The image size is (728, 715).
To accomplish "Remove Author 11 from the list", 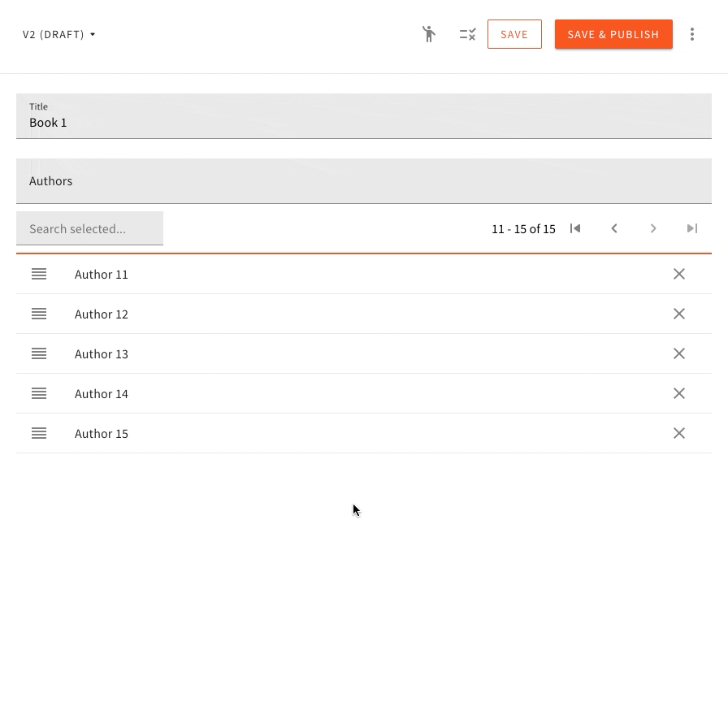I will pos(679,274).
